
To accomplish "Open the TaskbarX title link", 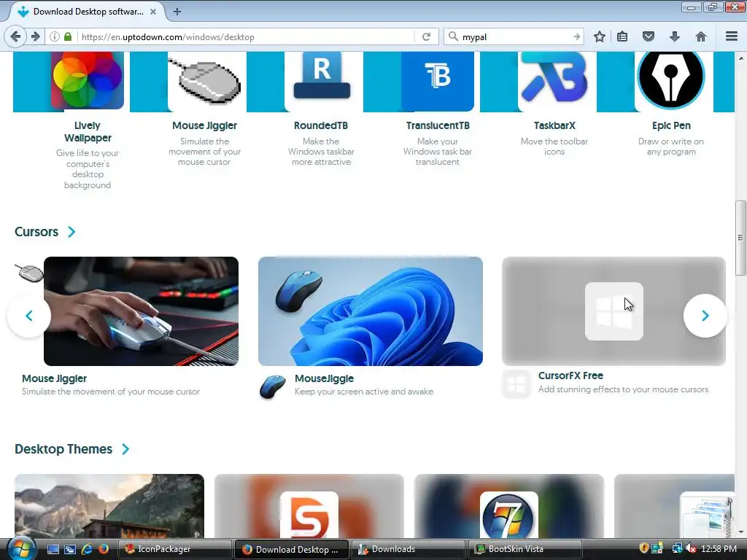I will pyautogui.click(x=554, y=125).
